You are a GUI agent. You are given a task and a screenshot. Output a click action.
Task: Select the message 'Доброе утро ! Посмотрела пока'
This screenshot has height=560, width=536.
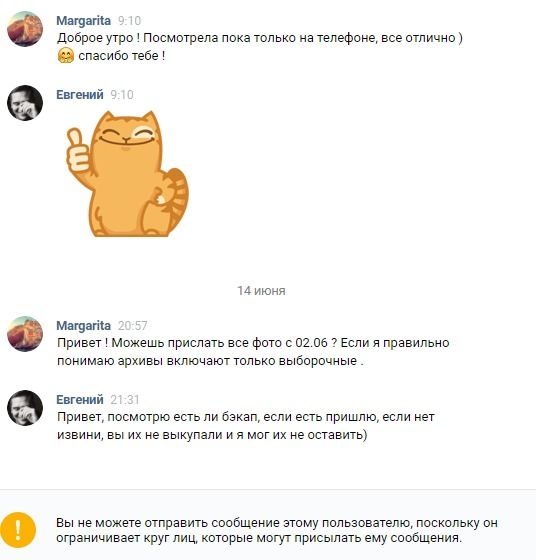260,47
